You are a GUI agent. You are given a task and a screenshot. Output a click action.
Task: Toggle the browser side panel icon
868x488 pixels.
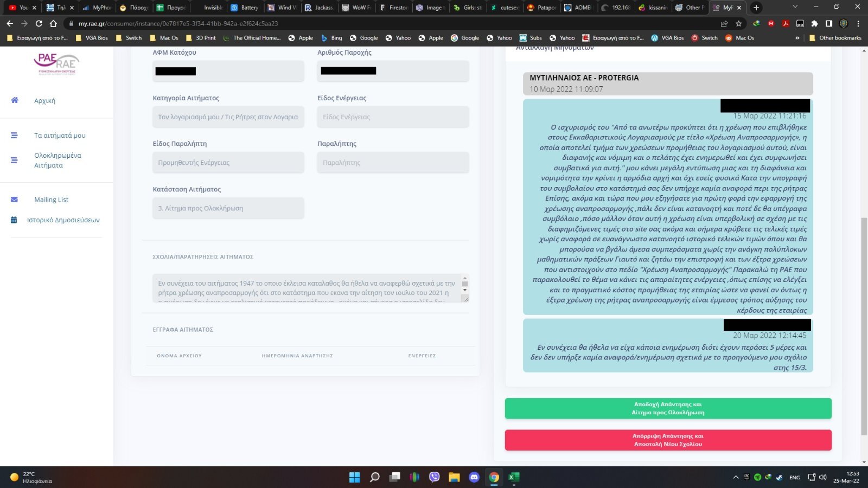tap(829, 23)
